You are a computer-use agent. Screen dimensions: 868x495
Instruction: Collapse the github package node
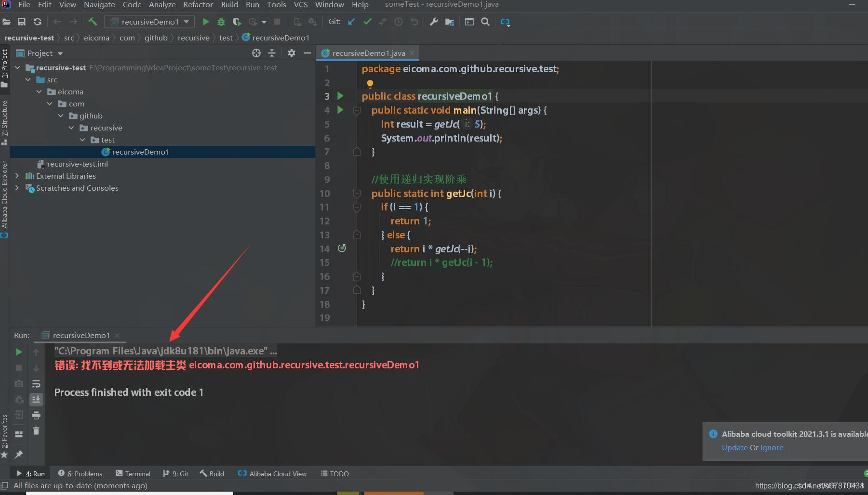(61, 116)
